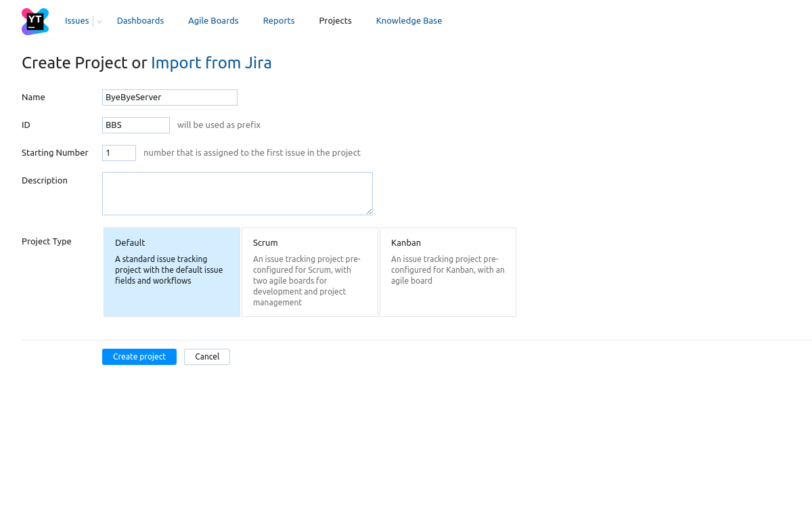Click the Starting Number field

click(x=119, y=153)
